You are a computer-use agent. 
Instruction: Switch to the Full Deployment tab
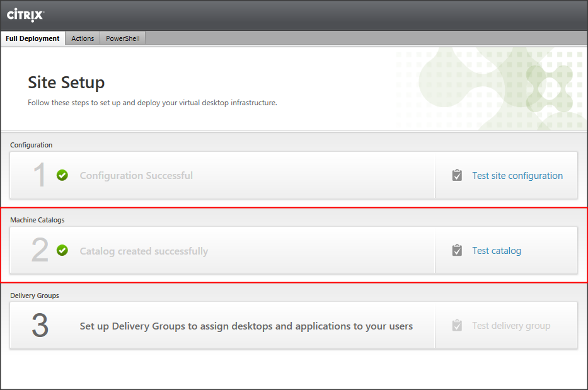tap(33, 38)
